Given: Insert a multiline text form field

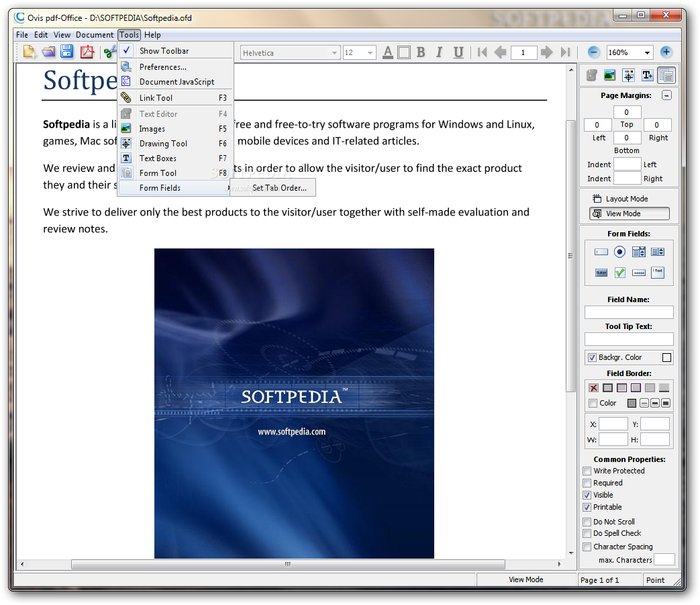Looking at the screenshot, I should (x=658, y=273).
